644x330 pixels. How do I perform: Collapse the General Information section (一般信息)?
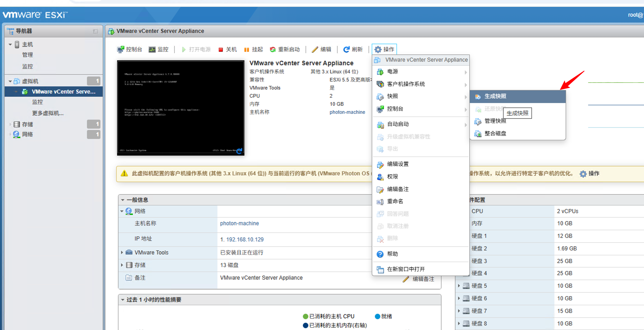coord(123,200)
